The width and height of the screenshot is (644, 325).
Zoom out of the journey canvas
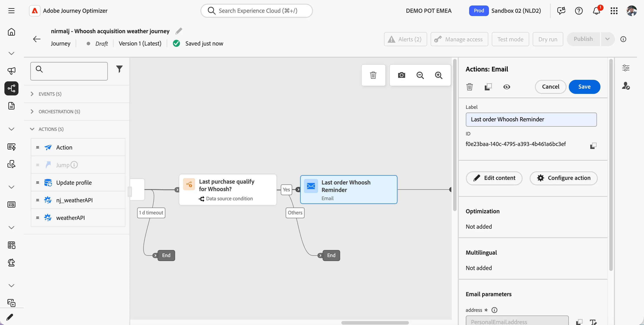click(x=420, y=75)
